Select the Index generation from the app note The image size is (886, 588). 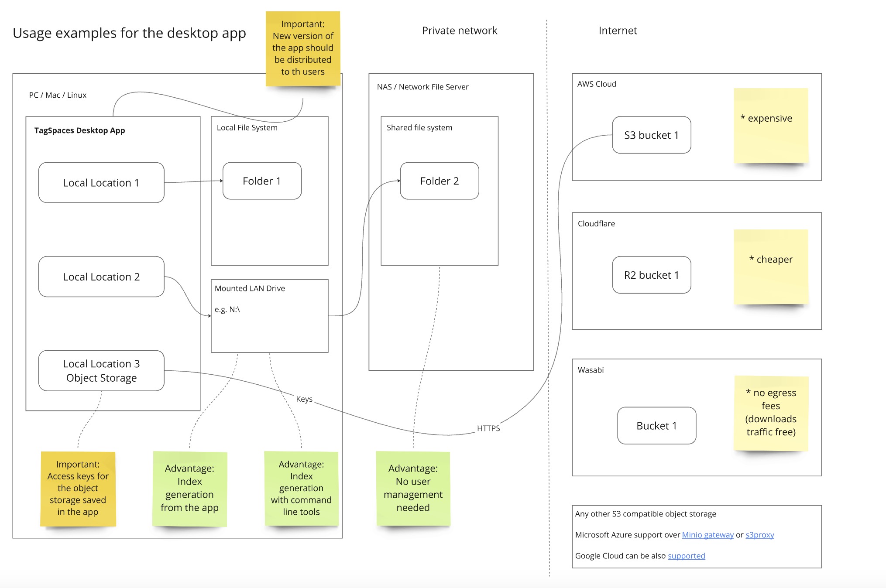190,489
